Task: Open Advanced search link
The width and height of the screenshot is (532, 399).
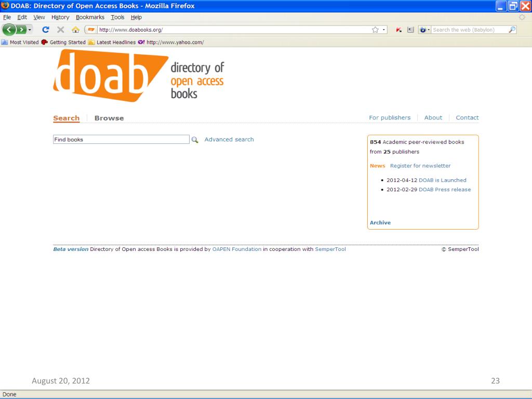Action: point(229,139)
